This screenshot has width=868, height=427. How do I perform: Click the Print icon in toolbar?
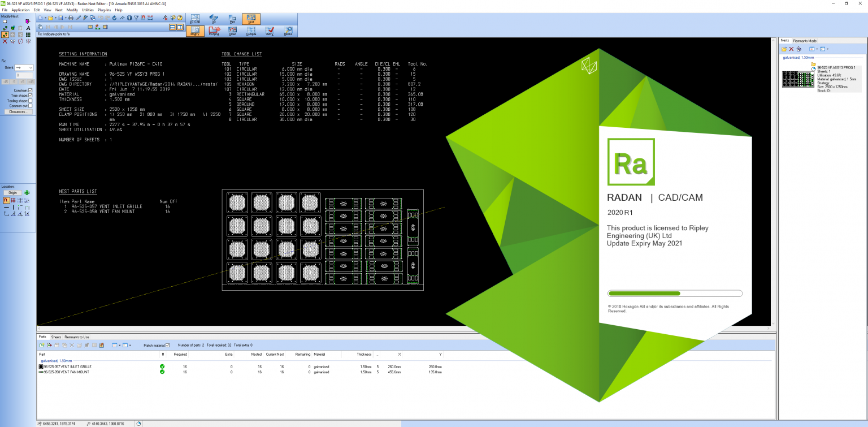(71, 18)
